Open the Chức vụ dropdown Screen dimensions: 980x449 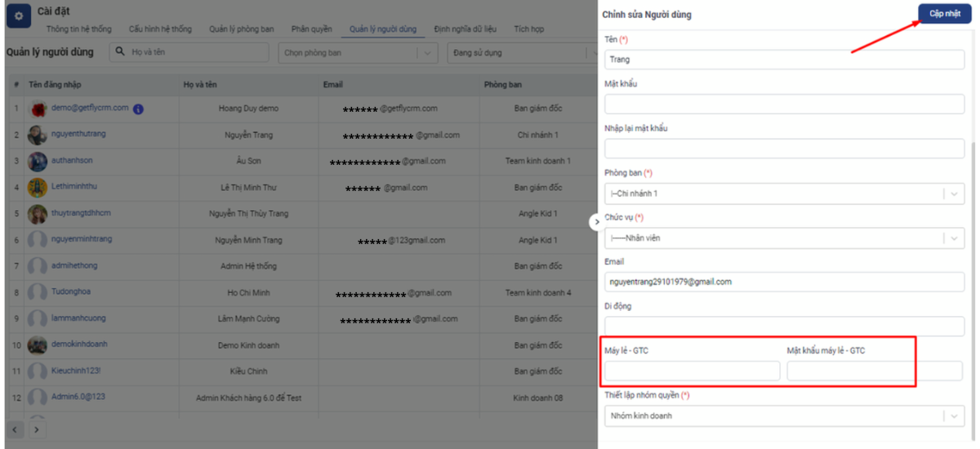click(953, 238)
